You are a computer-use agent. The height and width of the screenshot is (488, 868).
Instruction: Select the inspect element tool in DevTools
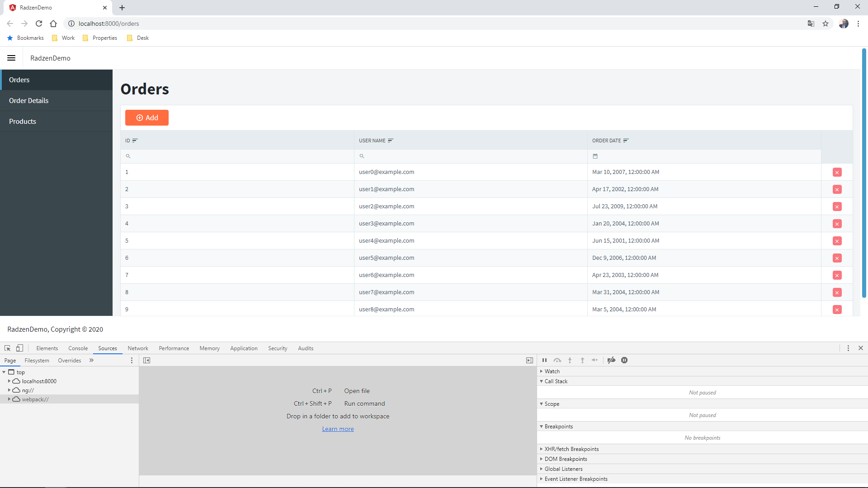(7, 348)
